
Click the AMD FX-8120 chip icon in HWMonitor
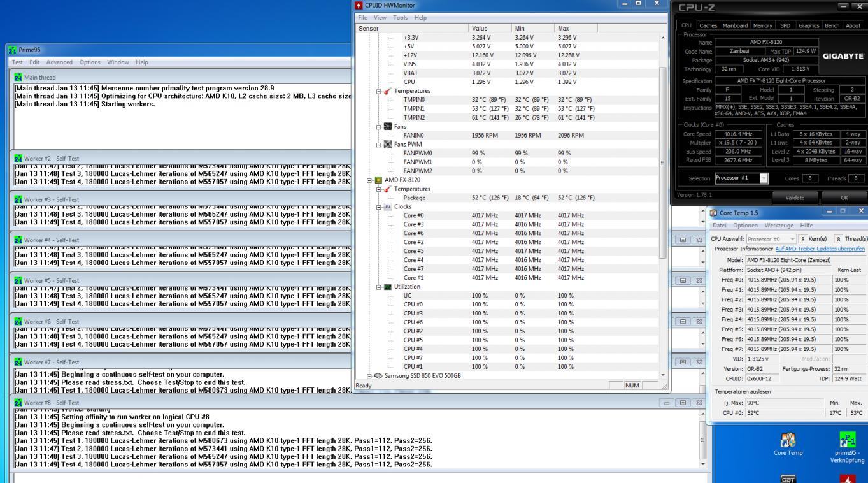[x=379, y=180]
